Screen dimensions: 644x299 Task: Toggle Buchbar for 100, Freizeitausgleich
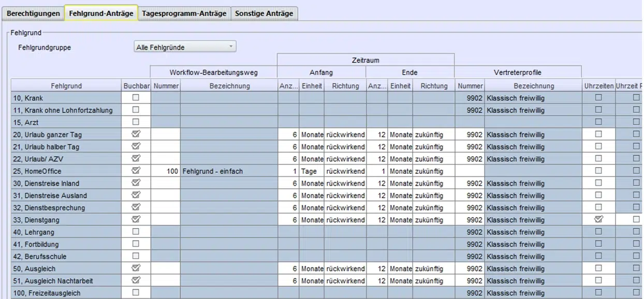[136, 293]
